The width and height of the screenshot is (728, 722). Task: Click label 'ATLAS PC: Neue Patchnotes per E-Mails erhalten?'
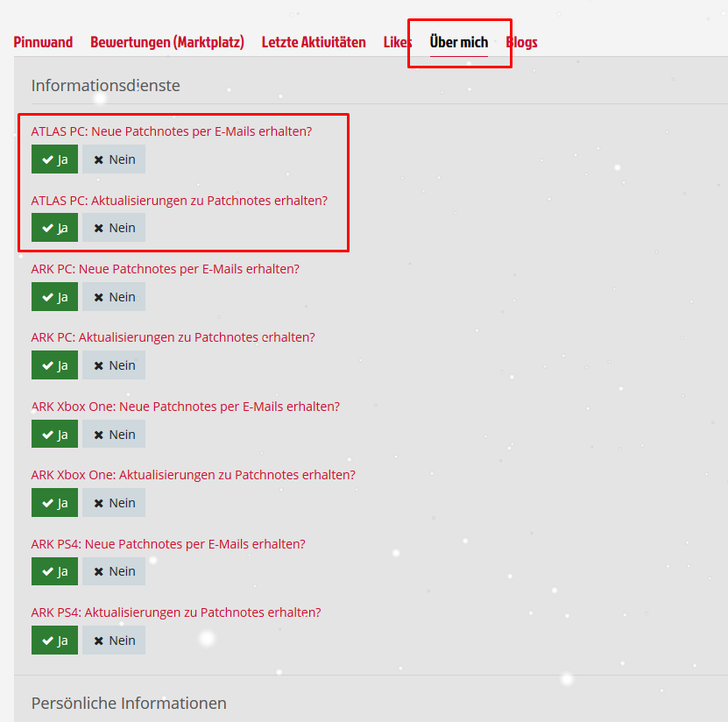coord(172,131)
